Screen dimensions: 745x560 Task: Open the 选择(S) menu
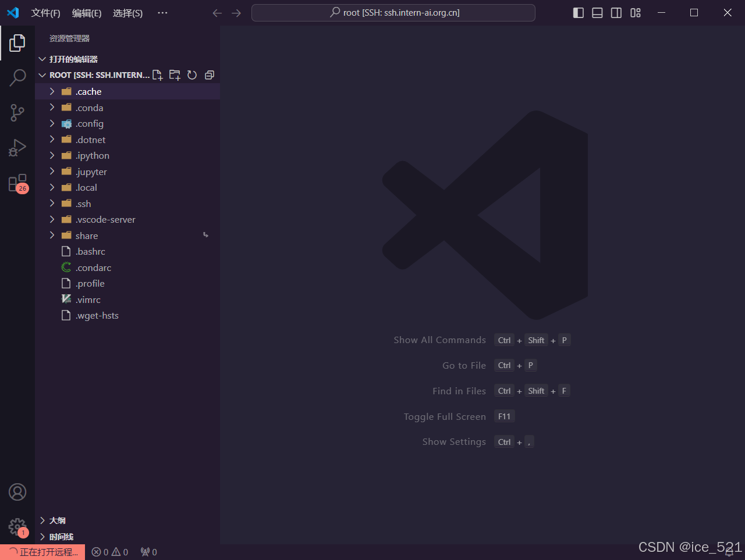[x=127, y=13]
